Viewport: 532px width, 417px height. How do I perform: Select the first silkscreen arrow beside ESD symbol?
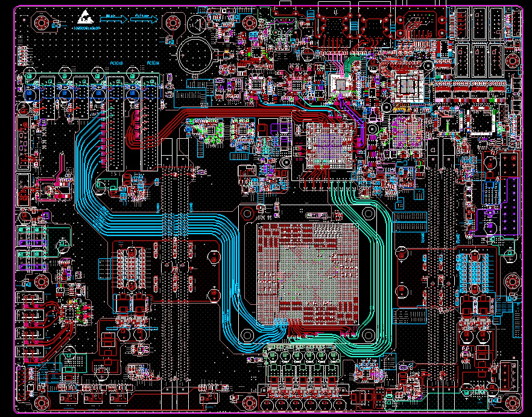point(118,19)
